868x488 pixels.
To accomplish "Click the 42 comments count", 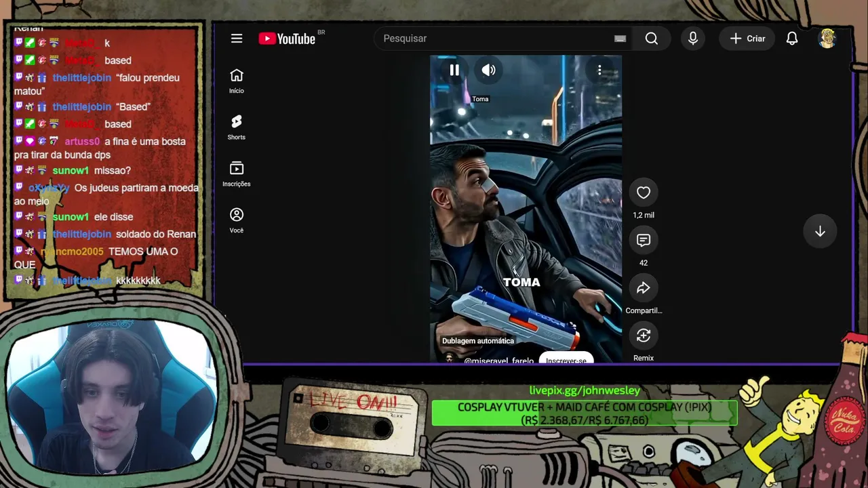I will pos(644,263).
